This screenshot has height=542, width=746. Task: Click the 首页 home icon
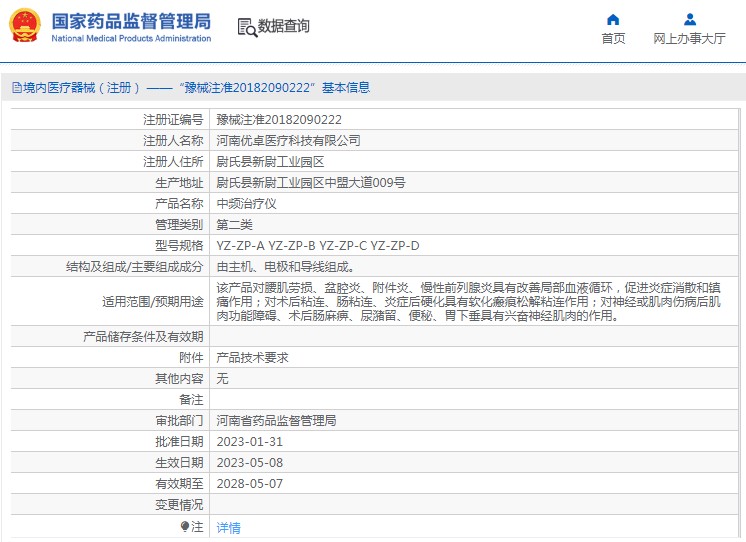click(x=613, y=20)
